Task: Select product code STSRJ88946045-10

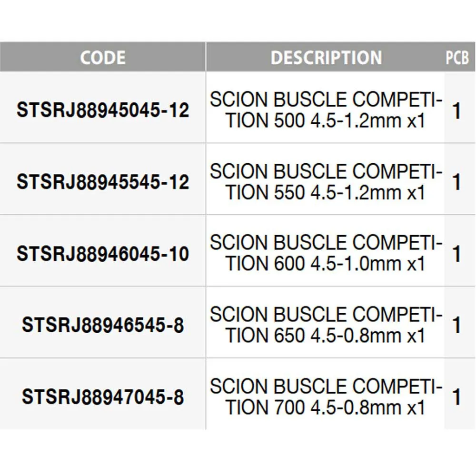Action: (x=103, y=254)
